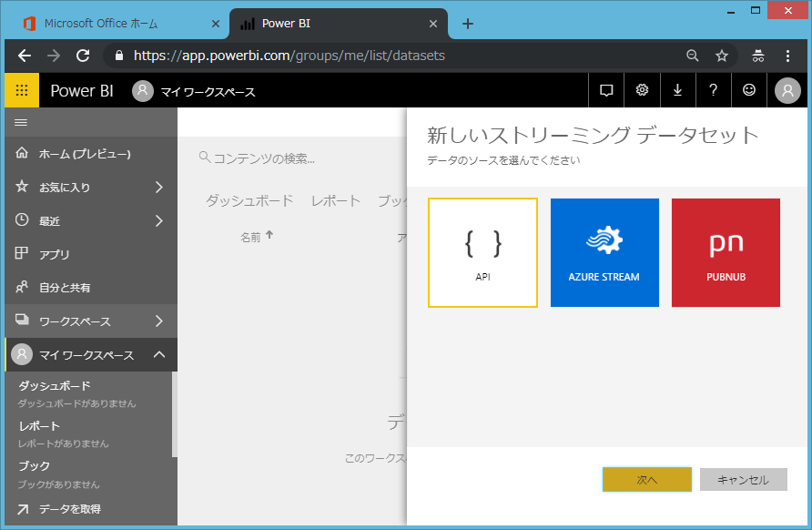Bookmark the page with the star icon
Viewport: 812px width, 530px height.
pos(722,56)
